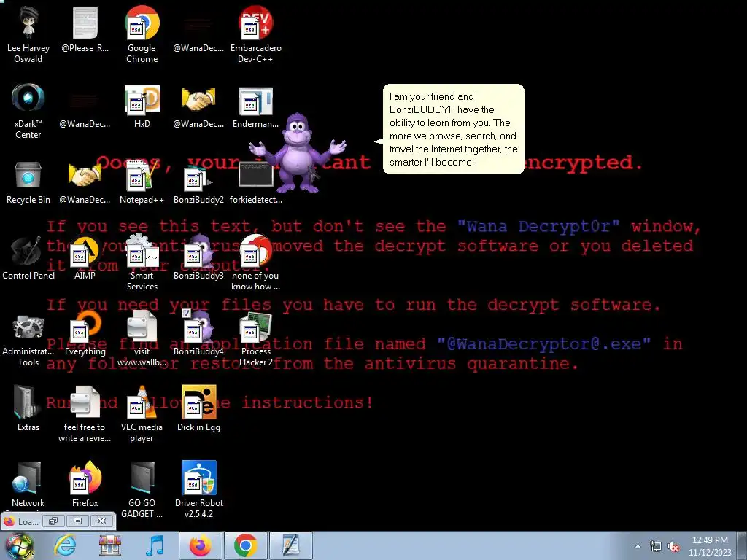Viewport: 747px width, 560px height.
Task: Select the @WanaDec... handshake icon beside HxD
Action: coord(198,106)
